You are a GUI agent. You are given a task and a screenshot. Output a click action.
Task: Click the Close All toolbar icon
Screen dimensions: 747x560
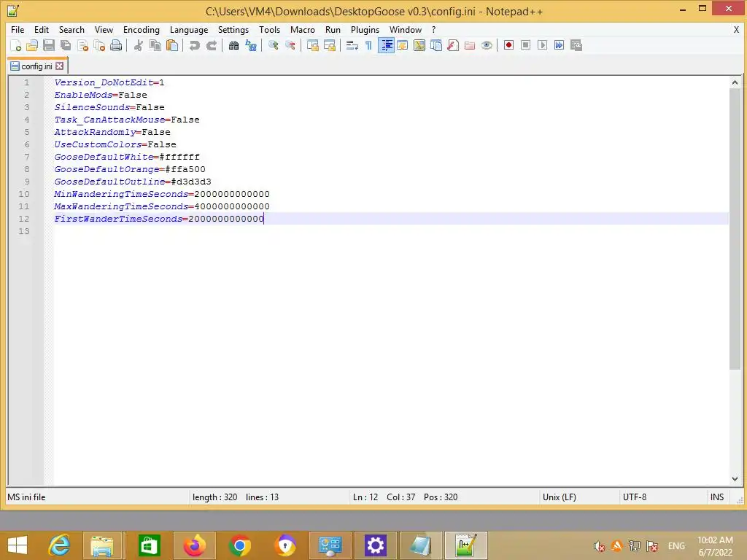point(99,45)
